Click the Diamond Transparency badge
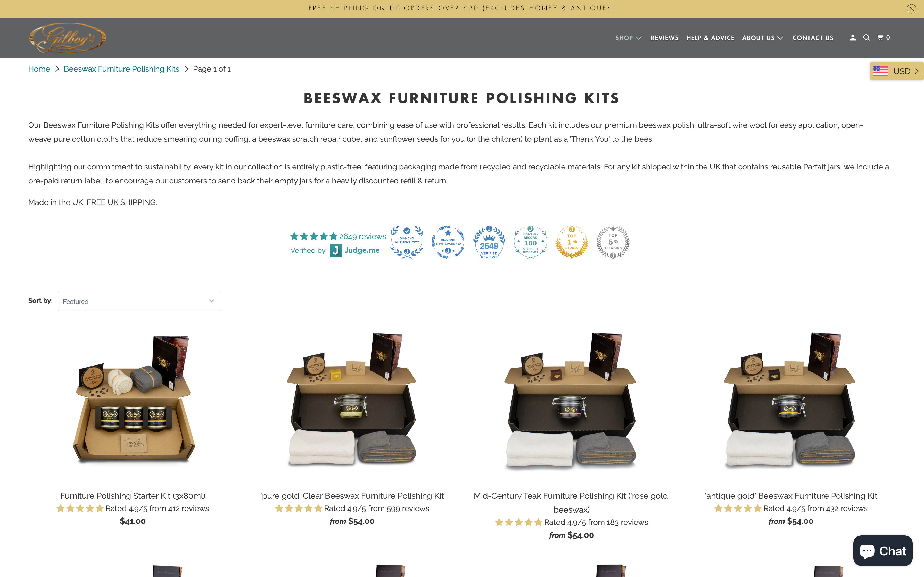The image size is (924, 577). pyautogui.click(x=448, y=242)
